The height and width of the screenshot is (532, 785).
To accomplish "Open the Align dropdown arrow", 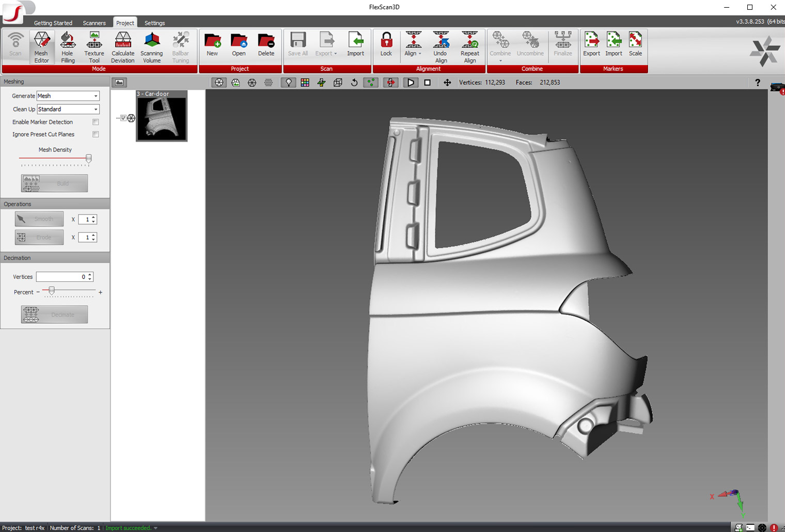I will point(419,53).
